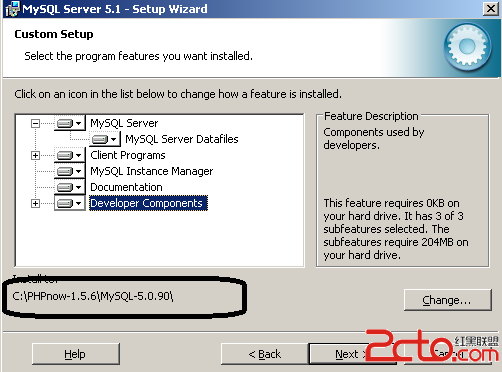502x372 pixels.
Task: Open Documentation feature install dropdown icon
Action: pyautogui.click(x=69, y=187)
